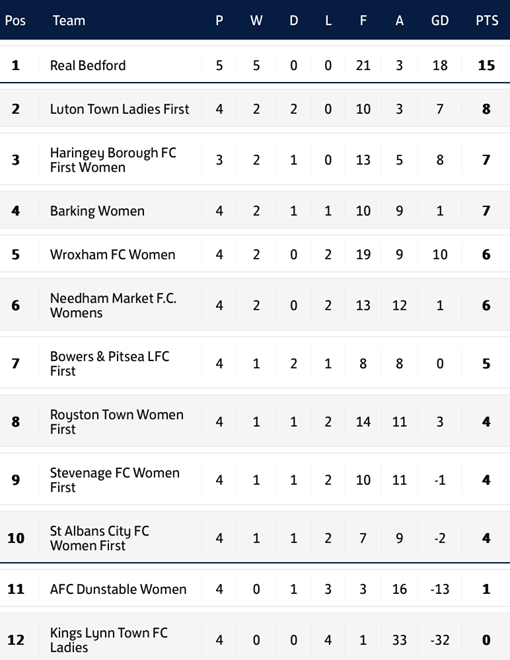Image resolution: width=510 pixels, height=660 pixels.
Task: Click the Pos column header
Action: click(x=15, y=20)
